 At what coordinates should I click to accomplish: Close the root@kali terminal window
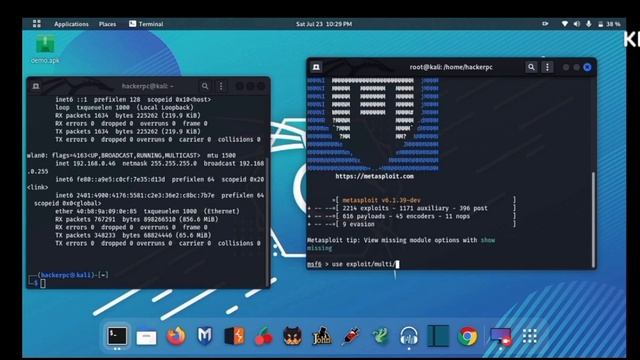587,67
